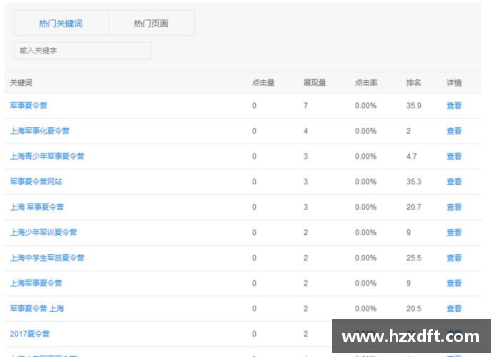Click the 排名 column header
Viewport: 500px width, 362px height.
(414, 83)
